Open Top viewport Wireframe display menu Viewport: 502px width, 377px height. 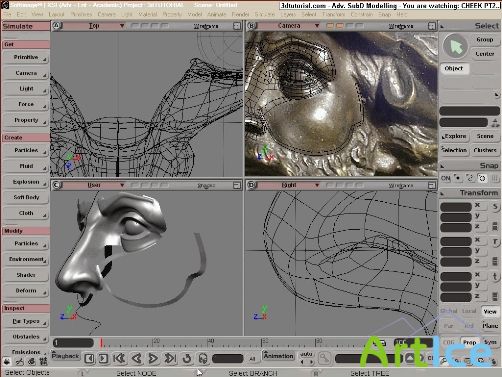click(206, 26)
